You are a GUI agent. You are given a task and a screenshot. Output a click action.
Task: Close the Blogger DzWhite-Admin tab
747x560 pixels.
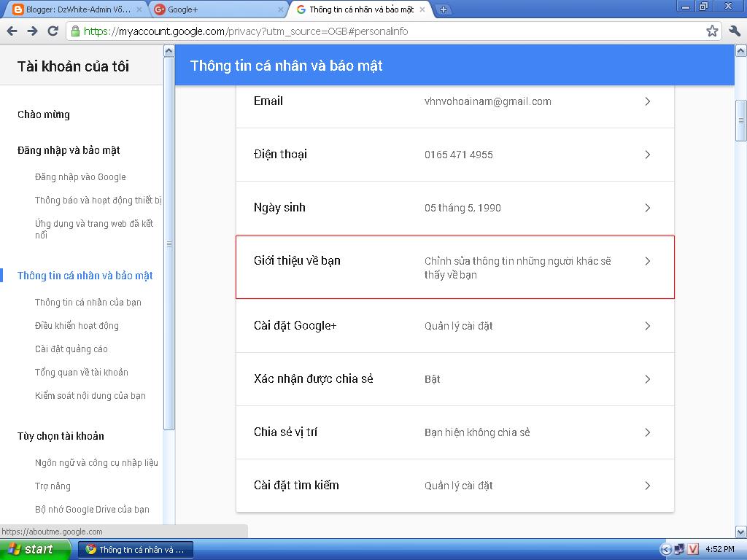coord(139,9)
